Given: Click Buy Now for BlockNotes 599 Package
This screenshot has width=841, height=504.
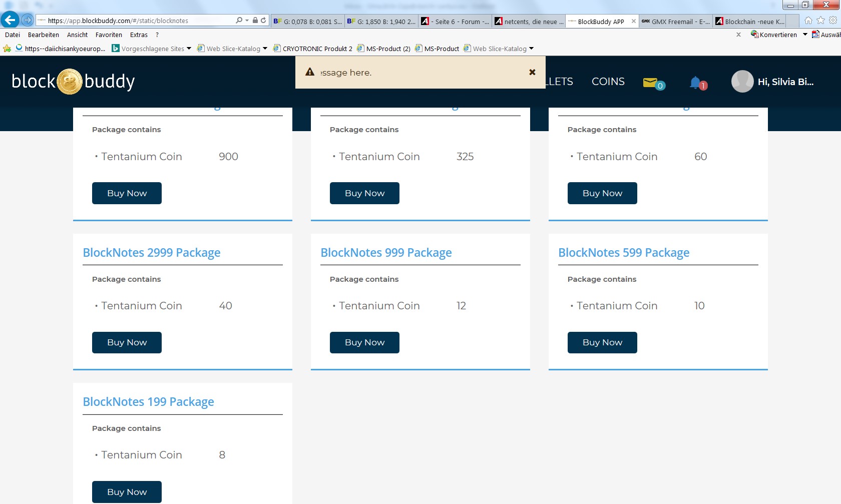Looking at the screenshot, I should 602,342.
